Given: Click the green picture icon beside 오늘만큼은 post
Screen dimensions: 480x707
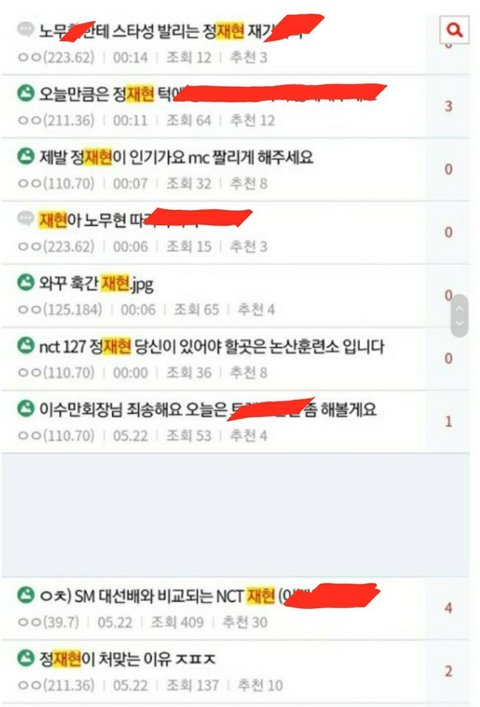Looking at the screenshot, I should [26, 93].
